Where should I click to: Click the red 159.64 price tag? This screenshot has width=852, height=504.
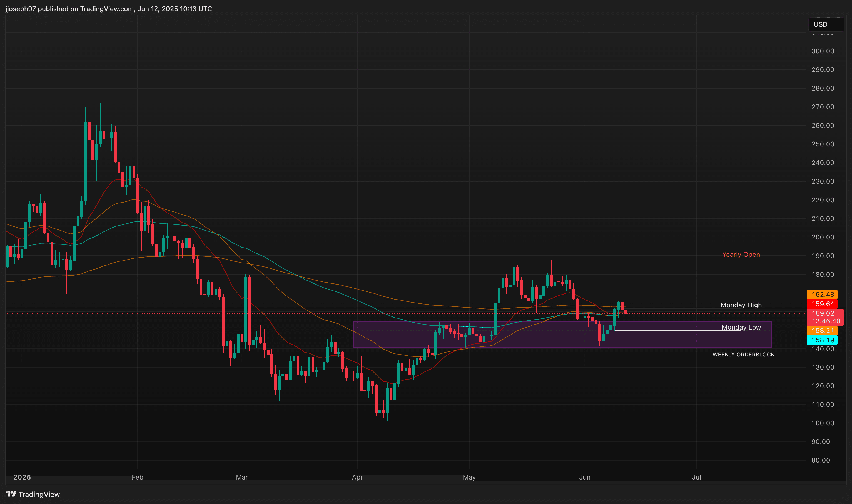point(822,304)
